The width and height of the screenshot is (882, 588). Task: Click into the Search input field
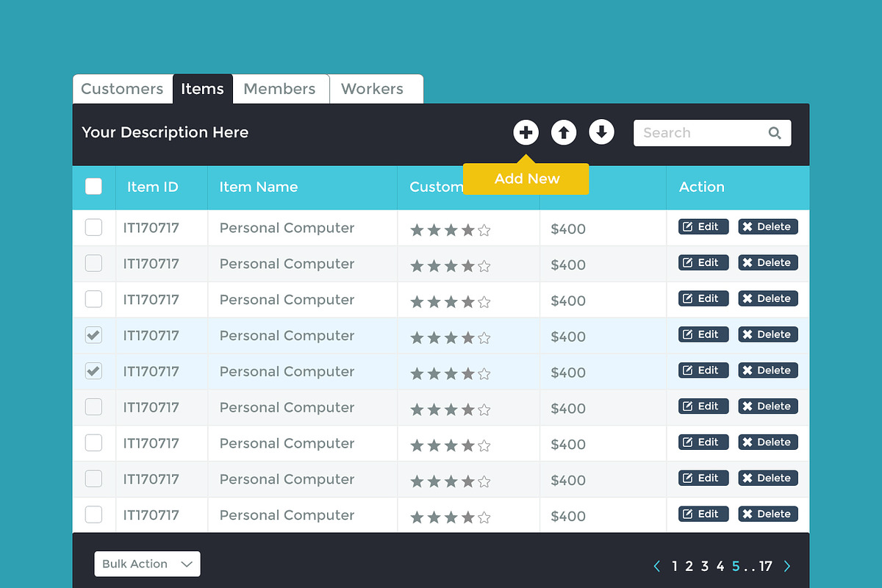click(712, 133)
